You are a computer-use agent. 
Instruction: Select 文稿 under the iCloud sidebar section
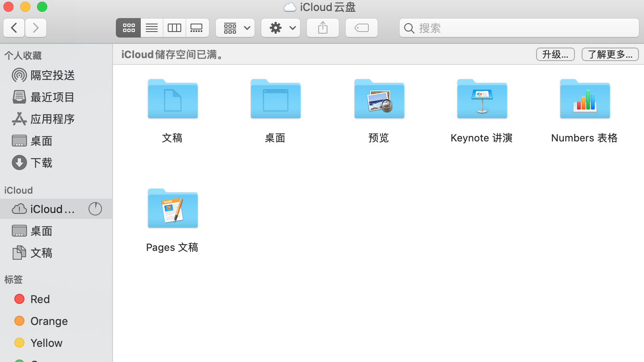click(41, 253)
